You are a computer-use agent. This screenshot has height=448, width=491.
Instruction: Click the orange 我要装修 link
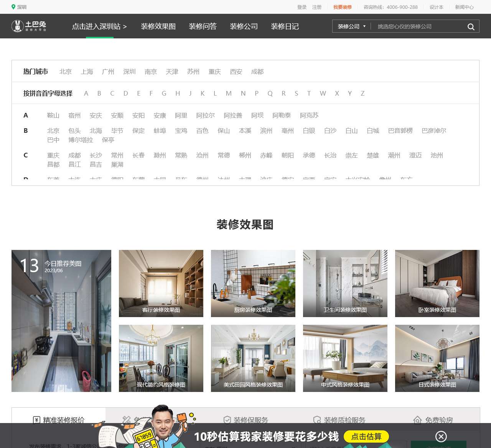[343, 7]
